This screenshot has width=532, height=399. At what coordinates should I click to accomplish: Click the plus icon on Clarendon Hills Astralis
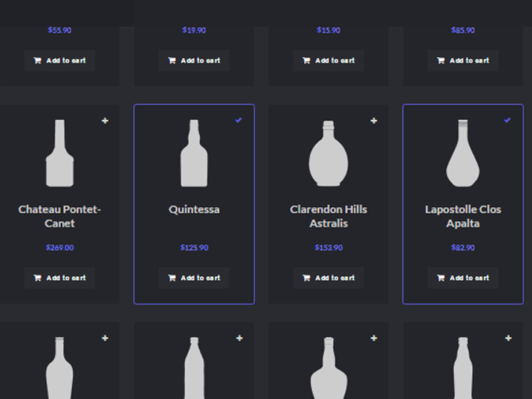point(374,121)
